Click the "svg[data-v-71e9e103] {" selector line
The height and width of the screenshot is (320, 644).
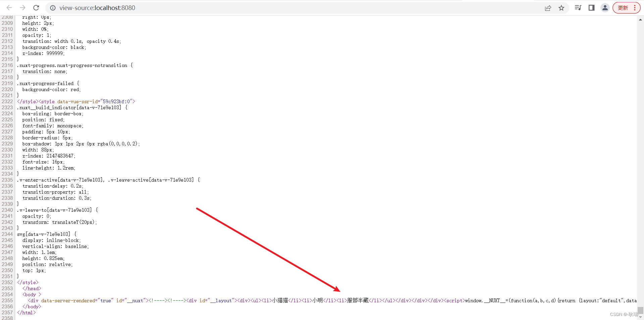(x=47, y=234)
